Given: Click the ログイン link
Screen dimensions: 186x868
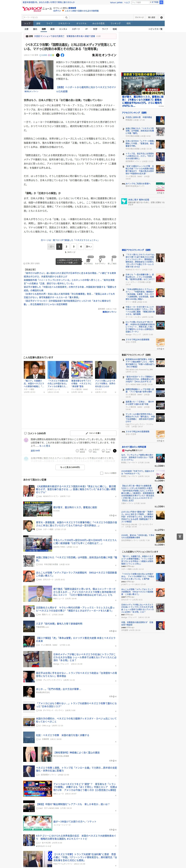Looking at the screenshot, I should tap(57, 11).
